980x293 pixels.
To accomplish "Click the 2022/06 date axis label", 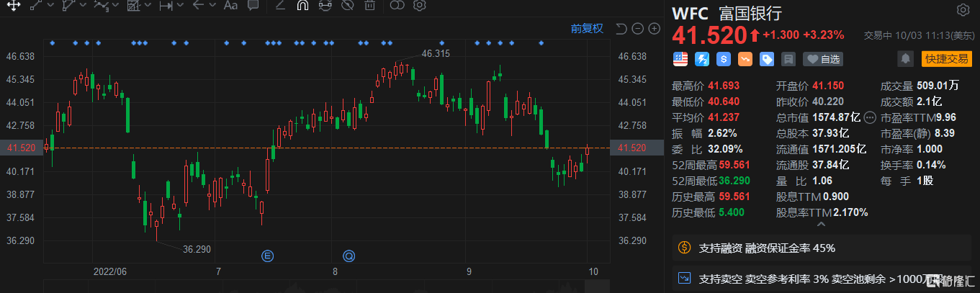I will 110,271.
